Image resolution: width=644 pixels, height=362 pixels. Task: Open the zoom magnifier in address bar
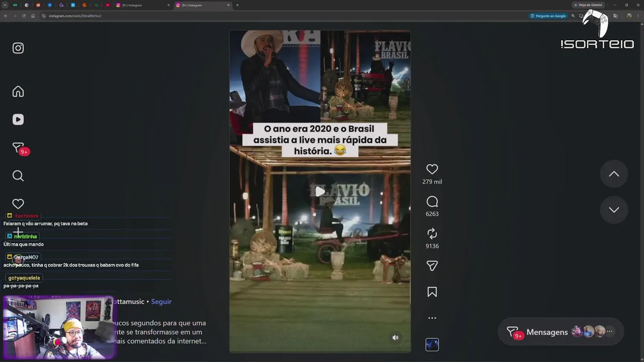(x=573, y=16)
